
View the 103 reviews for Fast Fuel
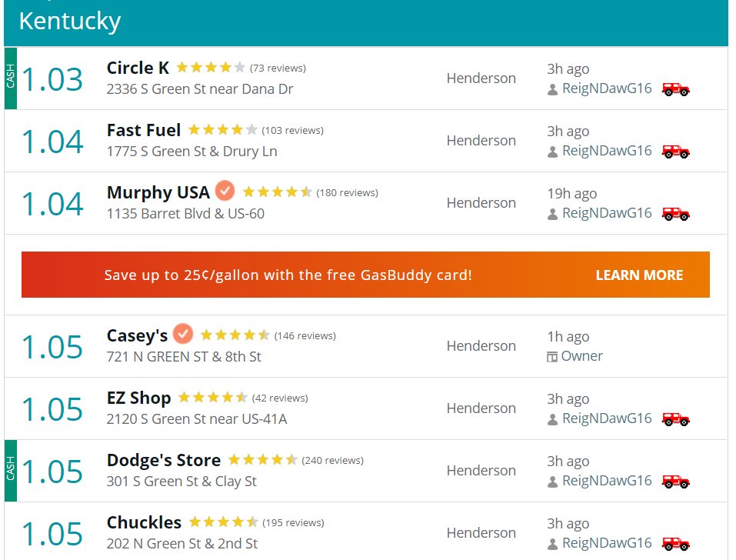click(x=293, y=131)
